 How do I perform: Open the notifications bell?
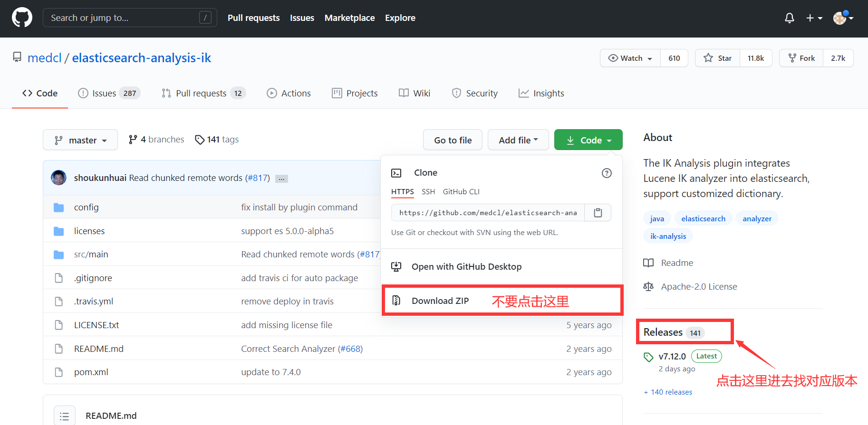click(x=789, y=18)
